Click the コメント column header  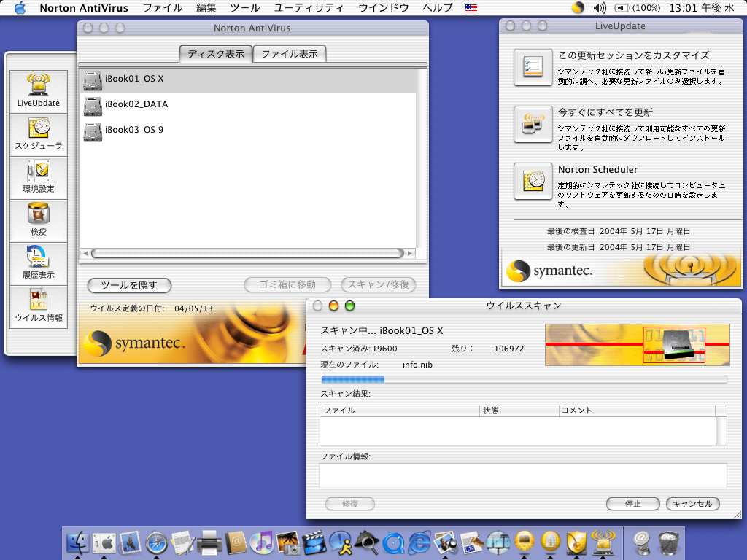[x=637, y=411]
